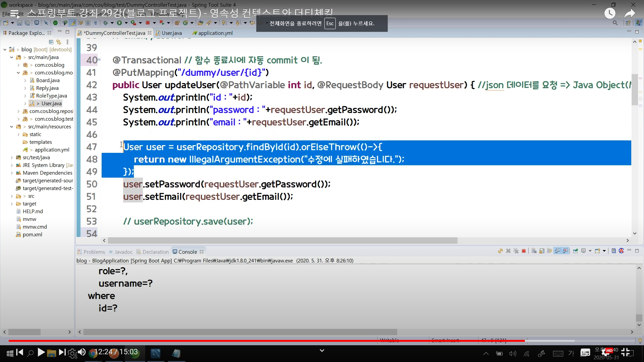Click the Clear Console icon
The height and width of the screenshot is (362, 644).
tap(534, 251)
